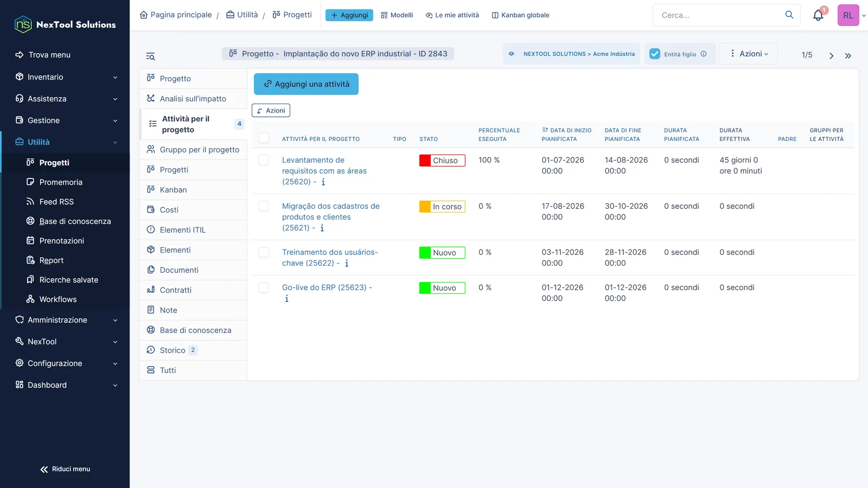Select Levantamento de requisitos row checkbox
Viewport: 868px width, 488px height.
pyautogui.click(x=264, y=160)
